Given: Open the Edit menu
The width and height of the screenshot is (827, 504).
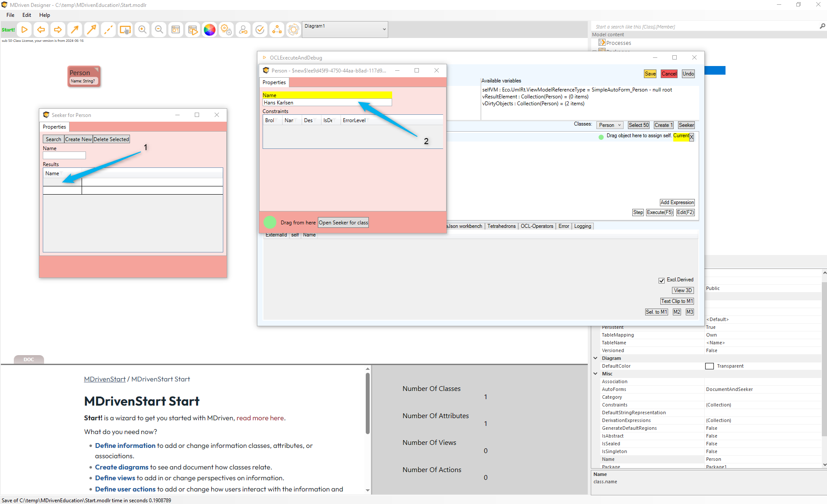Looking at the screenshot, I should [27, 15].
